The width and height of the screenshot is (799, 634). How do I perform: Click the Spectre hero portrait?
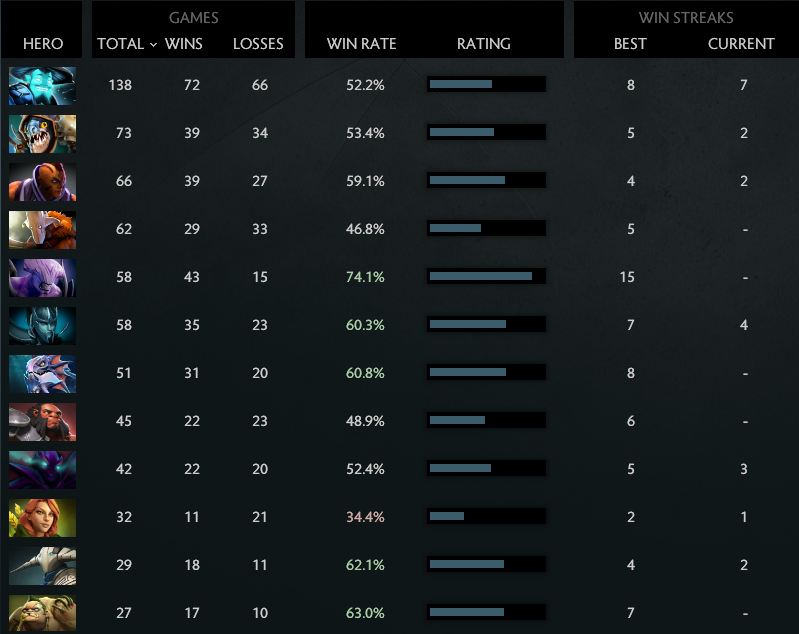click(x=42, y=469)
